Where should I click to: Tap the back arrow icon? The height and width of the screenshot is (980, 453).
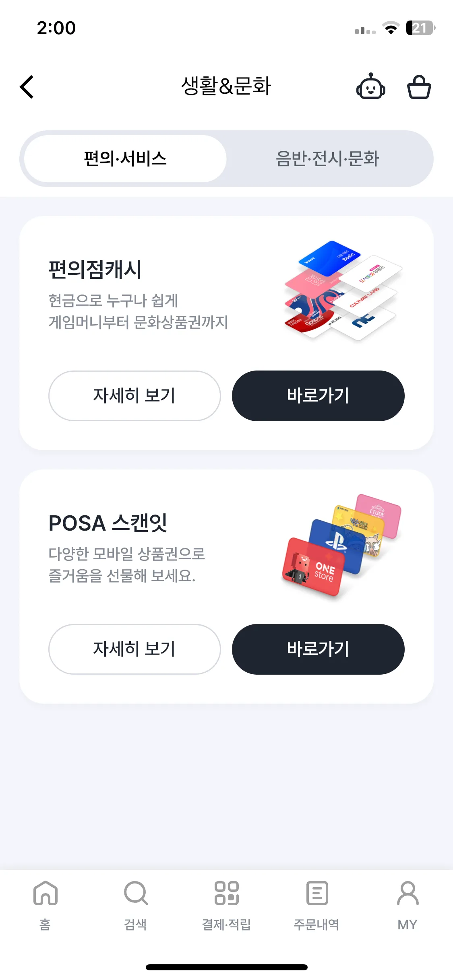click(27, 87)
